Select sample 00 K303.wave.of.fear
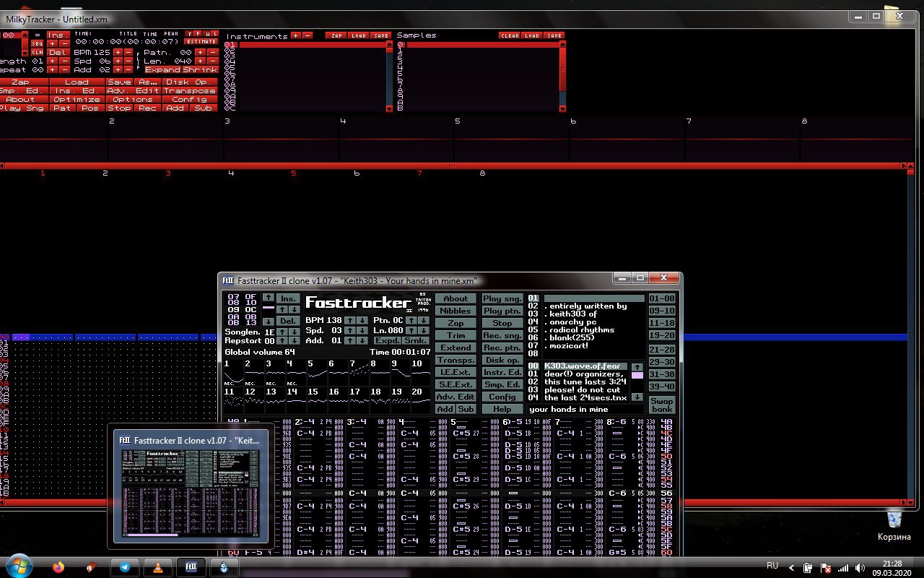The width and height of the screenshot is (924, 578). pyautogui.click(x=578, y=366)
